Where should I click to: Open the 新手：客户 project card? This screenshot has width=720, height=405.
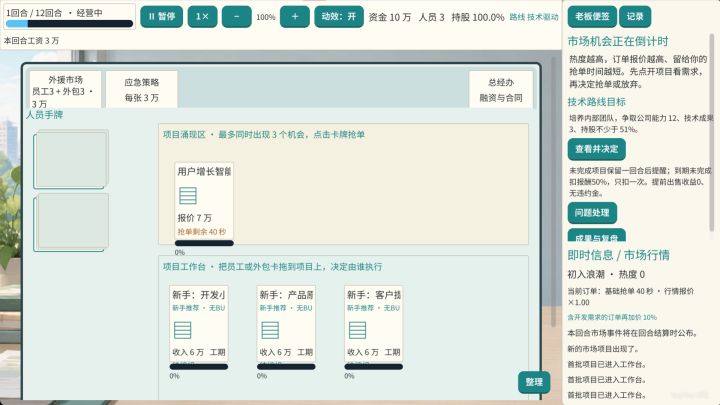coord(374,324)
